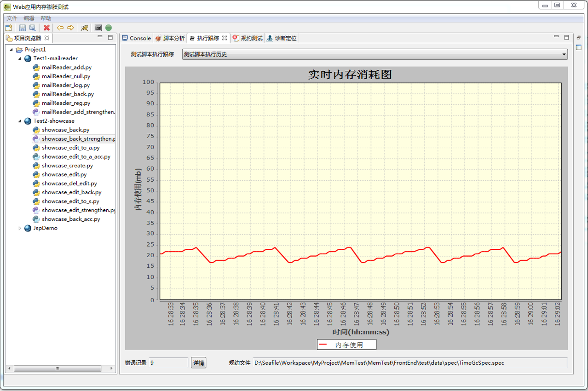Viewport: 588px width, 391px height.
Task: Click the red X delete icon
Action: click(46, 28)
